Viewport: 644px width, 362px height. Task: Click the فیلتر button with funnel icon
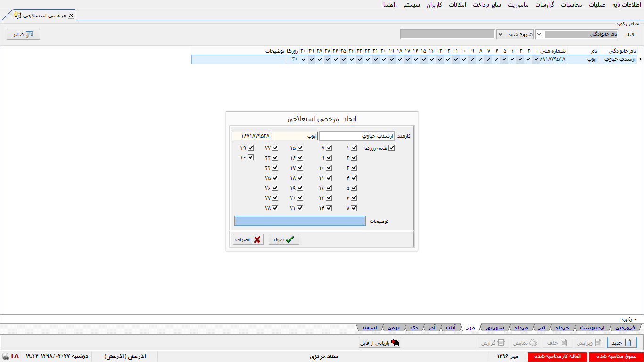pyautogui.click(x=23, y=34)
